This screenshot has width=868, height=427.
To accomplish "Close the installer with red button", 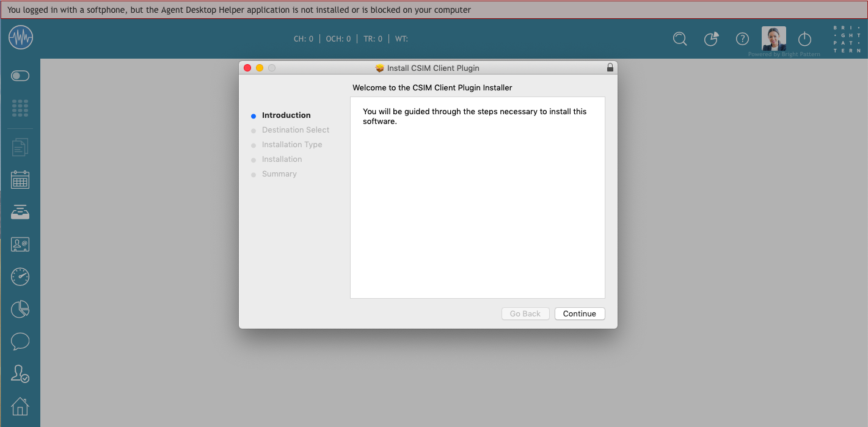I will coord(247,68).
